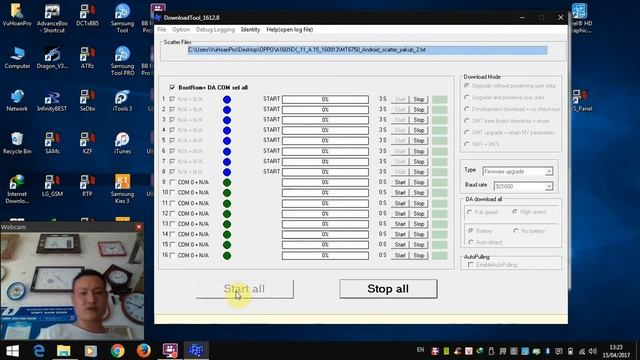Screen dimensions: 640x360
Task: Select the High speed DA download option
Action: tap(515, 212)
